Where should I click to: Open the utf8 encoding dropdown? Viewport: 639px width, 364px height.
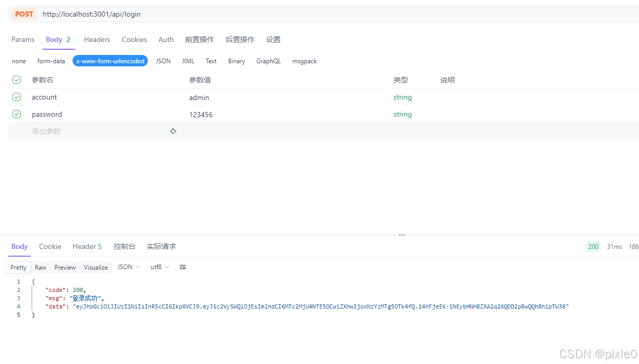(159, 267)
